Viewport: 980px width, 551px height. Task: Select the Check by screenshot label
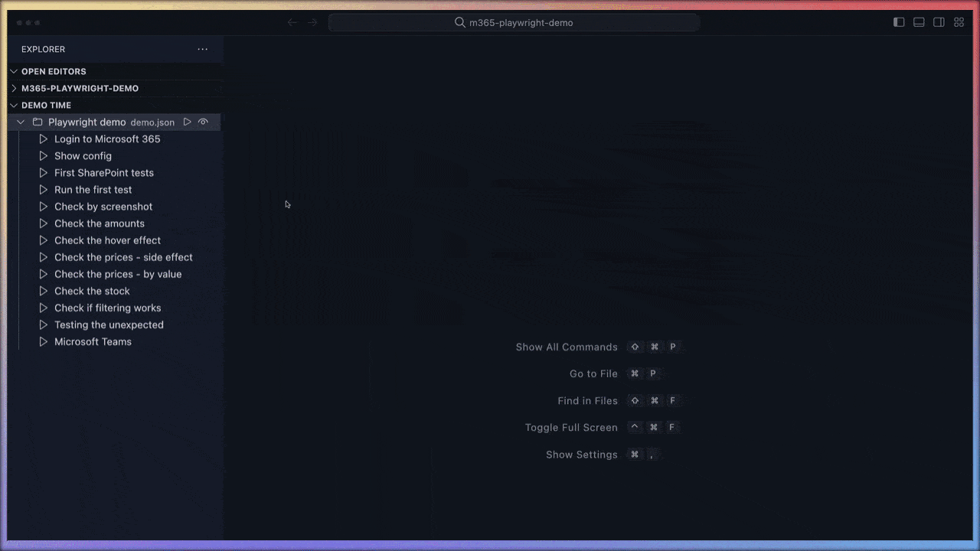[x=103, y=207]
